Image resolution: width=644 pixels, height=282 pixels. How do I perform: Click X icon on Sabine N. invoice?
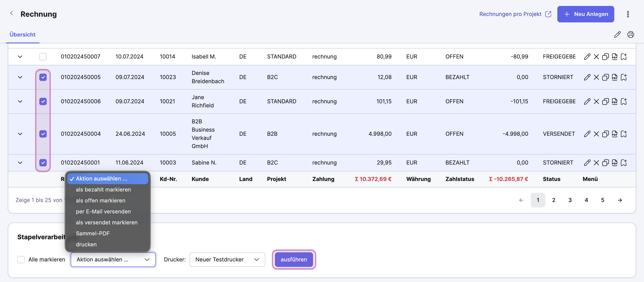[596, 163]
